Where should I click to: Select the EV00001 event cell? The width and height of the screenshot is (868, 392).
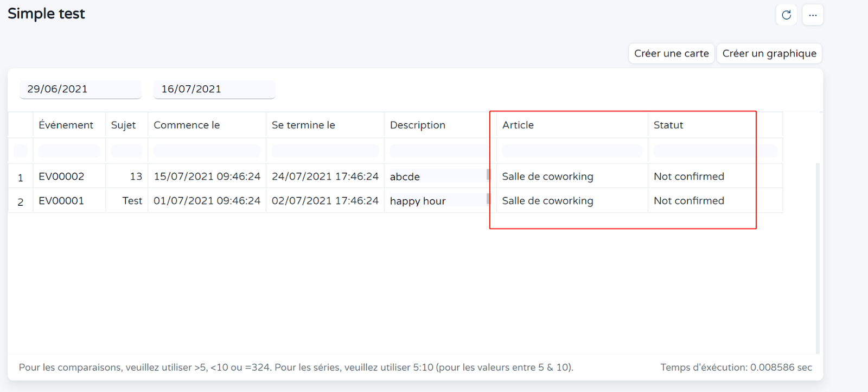tap(62, 201)
